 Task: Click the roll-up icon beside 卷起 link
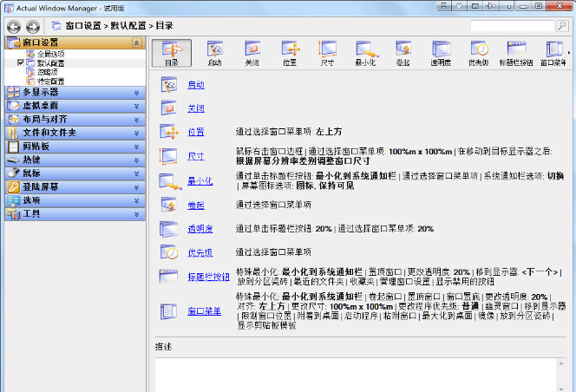(169, 205)
